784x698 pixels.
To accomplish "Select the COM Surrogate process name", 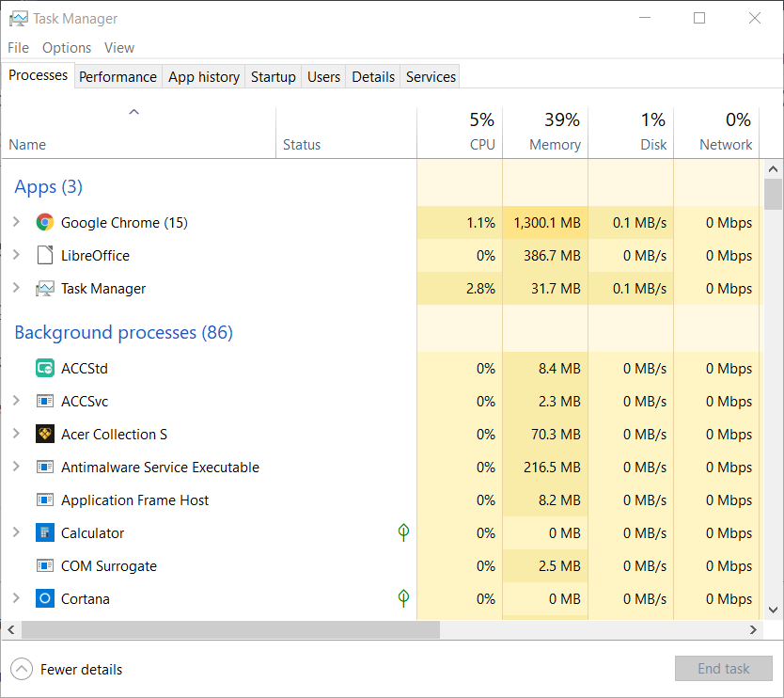I will point(109,566).
